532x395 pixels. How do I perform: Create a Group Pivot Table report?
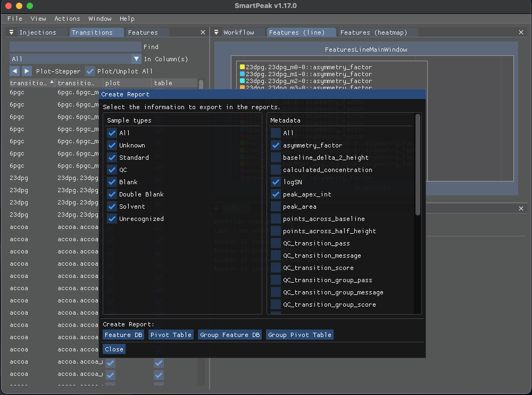[300, 335]
